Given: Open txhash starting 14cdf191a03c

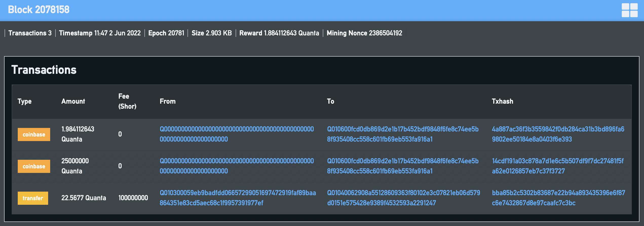Looking at the screenshot, I should click(558, 166).
